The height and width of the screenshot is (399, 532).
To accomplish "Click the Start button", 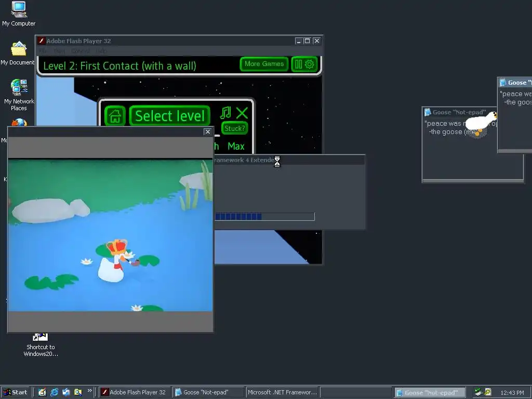I will [x=15, y=392].
